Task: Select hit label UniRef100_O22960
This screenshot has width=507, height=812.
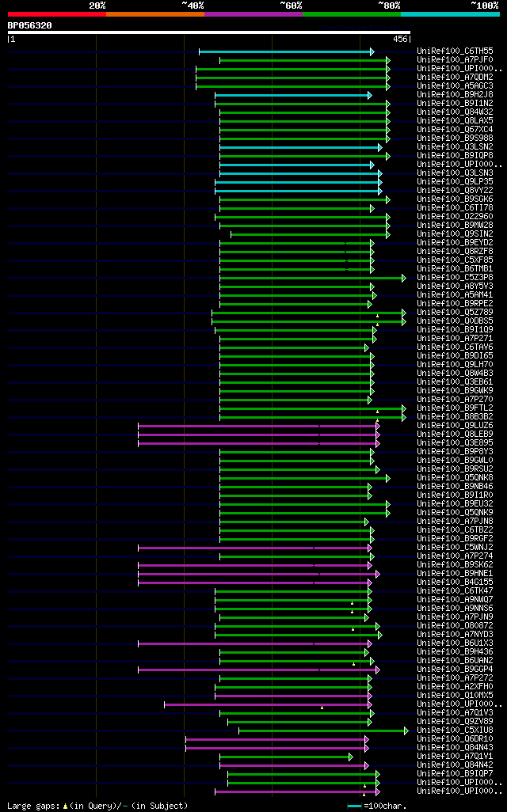Action: coord(456,217)
